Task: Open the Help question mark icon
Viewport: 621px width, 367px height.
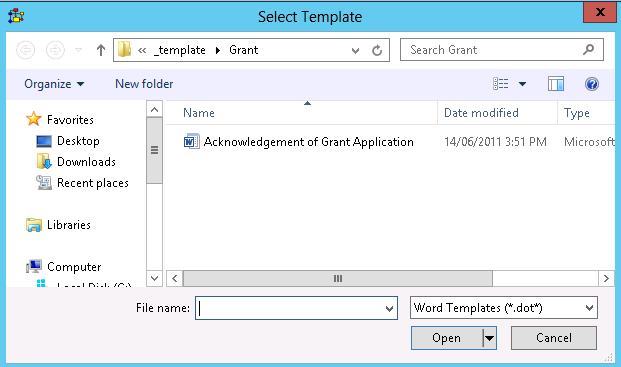Action: coord(592,84)
